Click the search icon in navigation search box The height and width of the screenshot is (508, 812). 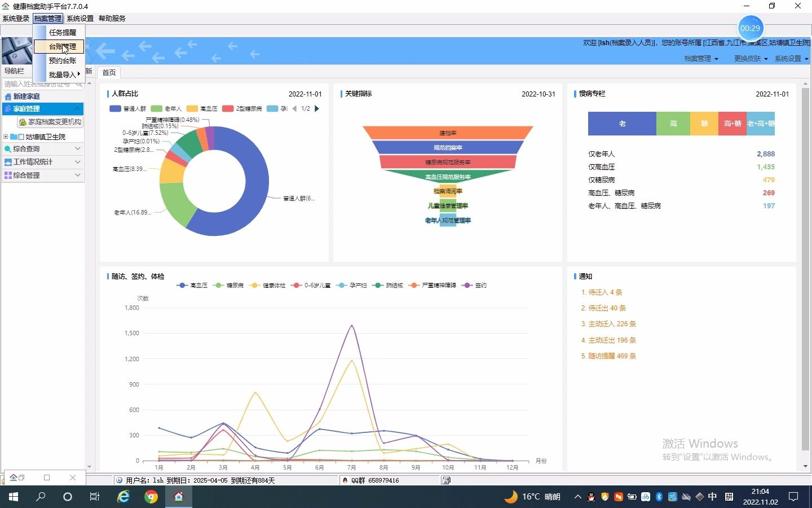(79, 84)
